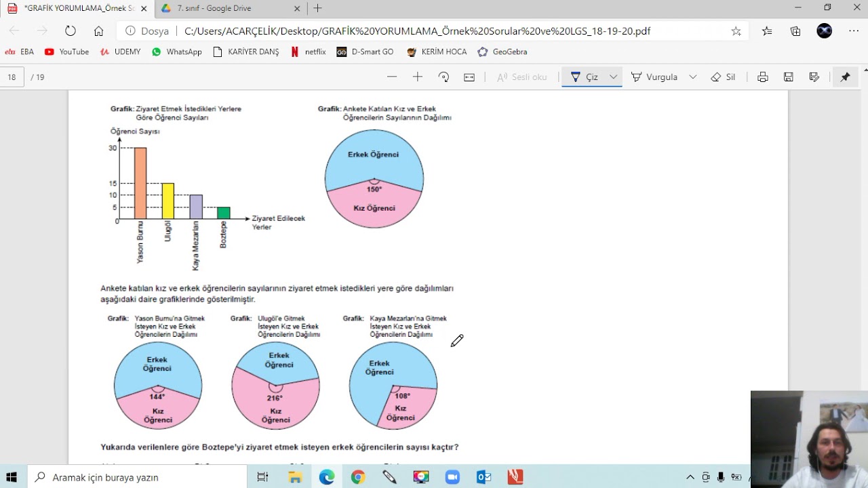Activate the Çiz drawing tool

pos(584,77)
